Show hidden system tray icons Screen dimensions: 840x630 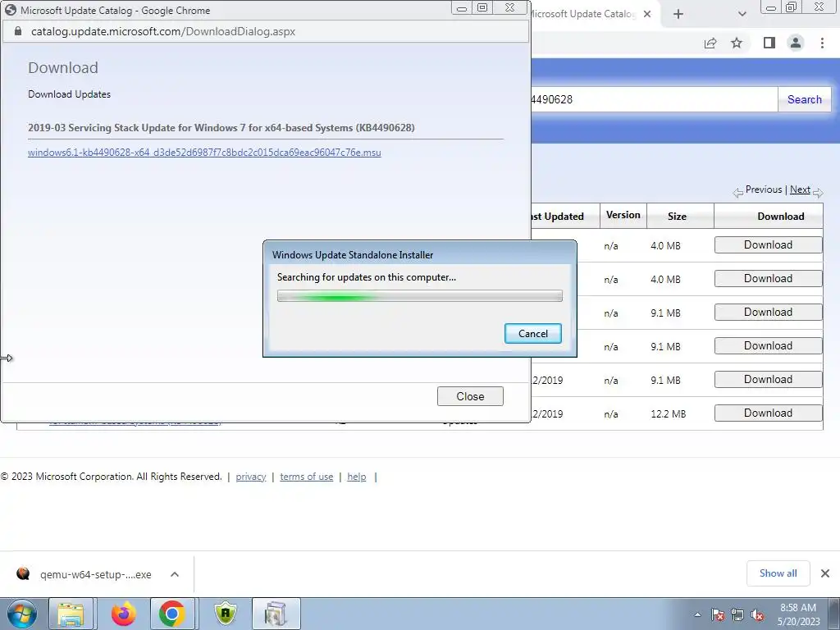pos(697,615)
